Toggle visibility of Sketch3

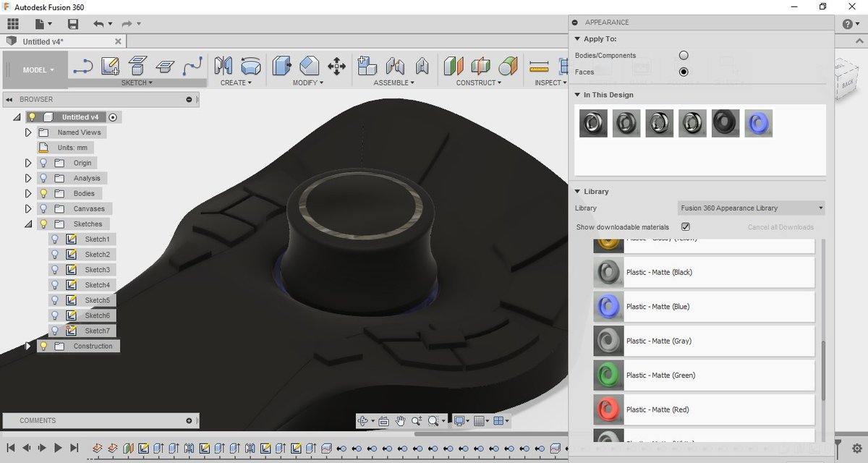click(x=54, y=270)
